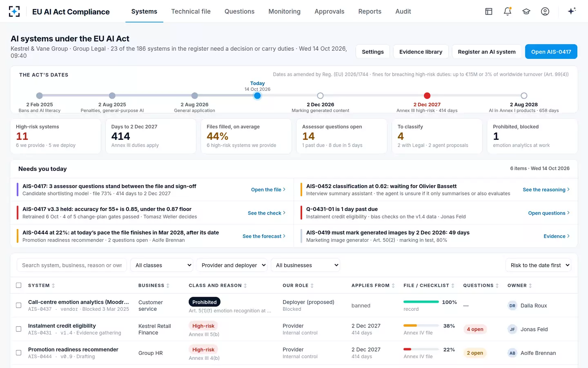Click the 2 Dec 2027 red timeline marker
Image resolution: width=588 pixels, height=368 pixels.
pos(427,96)
